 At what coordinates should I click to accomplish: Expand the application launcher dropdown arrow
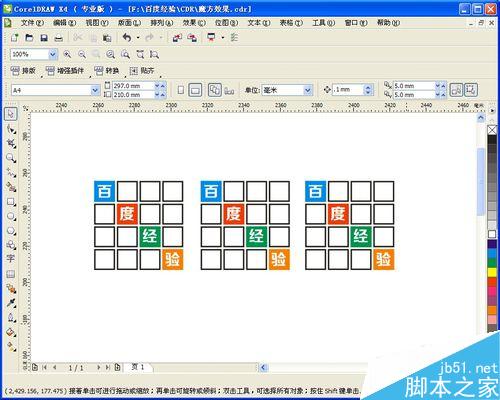pos(223,38)
